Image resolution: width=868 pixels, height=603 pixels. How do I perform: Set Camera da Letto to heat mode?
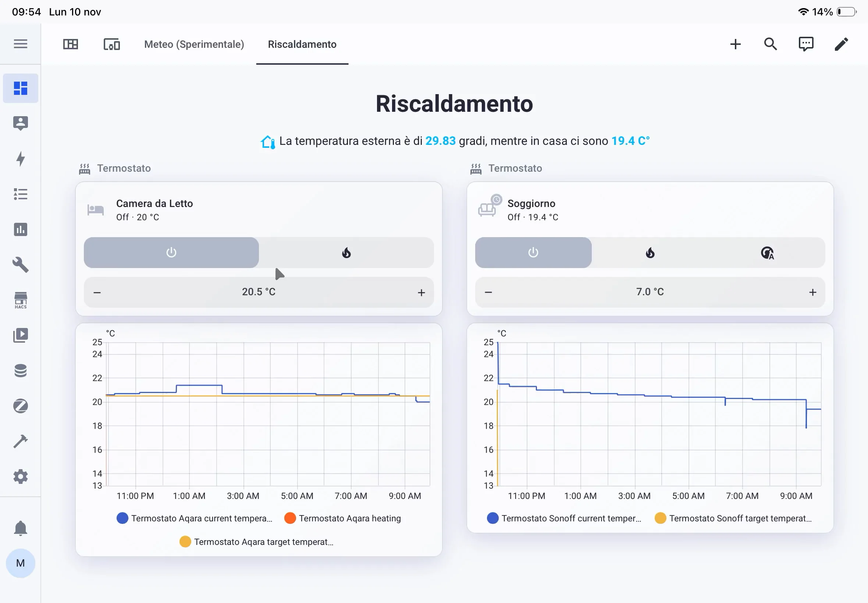(346, 252)
